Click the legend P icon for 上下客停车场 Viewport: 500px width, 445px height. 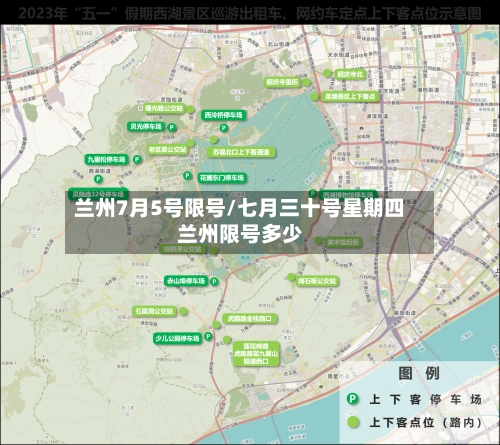[352, 399]
